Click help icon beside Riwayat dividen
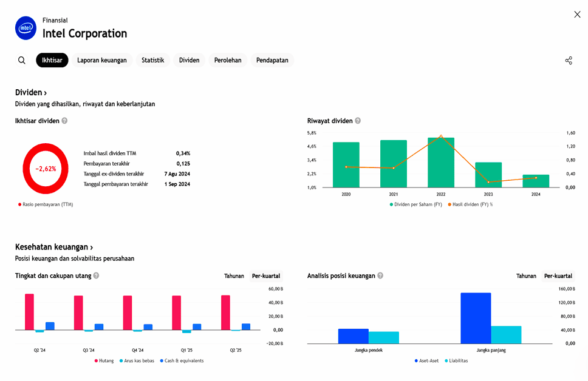 tap(358, 121)
